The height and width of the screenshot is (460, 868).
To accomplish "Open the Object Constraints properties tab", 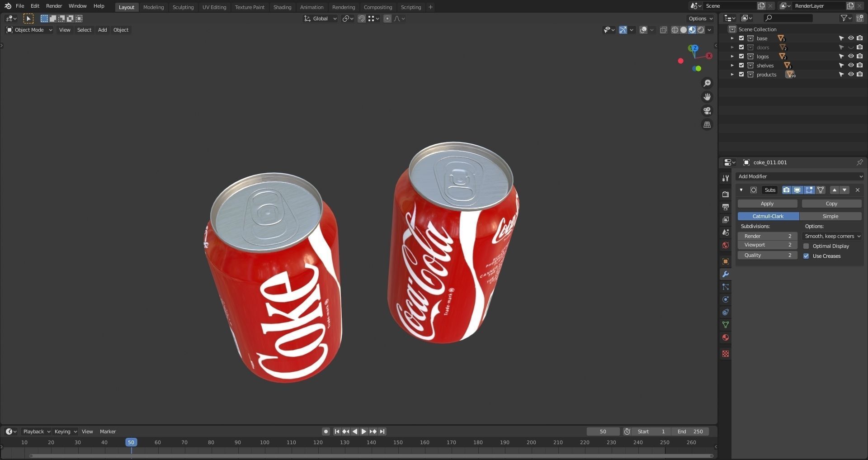I will pyautogui.click(x=726, y=312).
